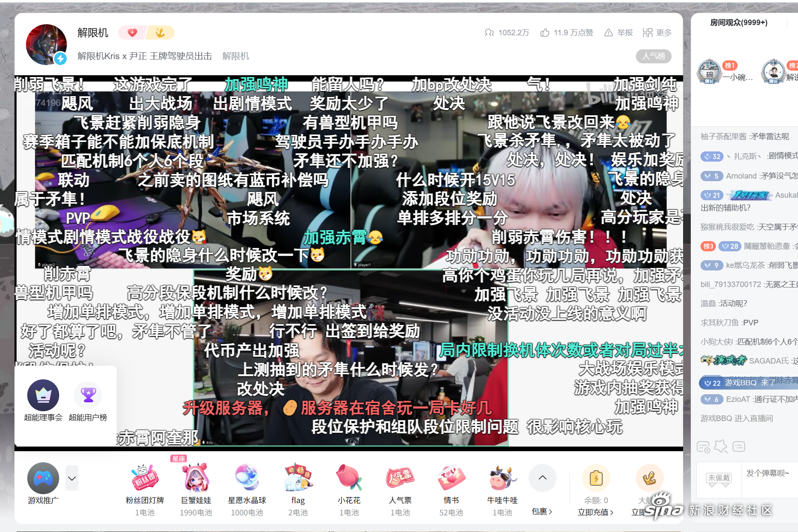
Task: View the 1052.2万 viewers count icon
Action: point(489,33)
